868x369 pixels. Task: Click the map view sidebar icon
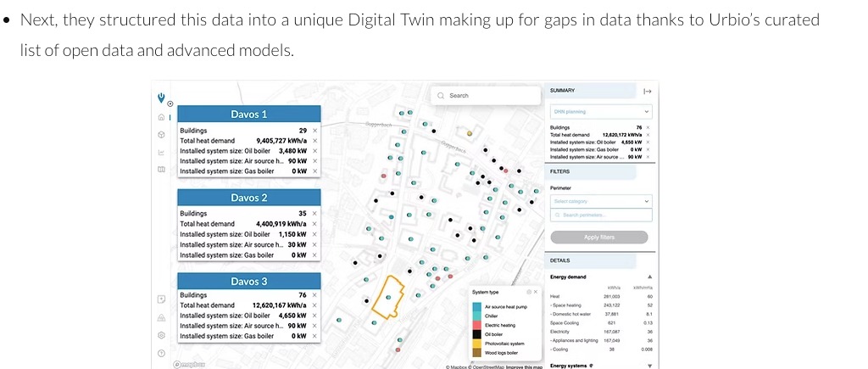(x=160, y=170)
